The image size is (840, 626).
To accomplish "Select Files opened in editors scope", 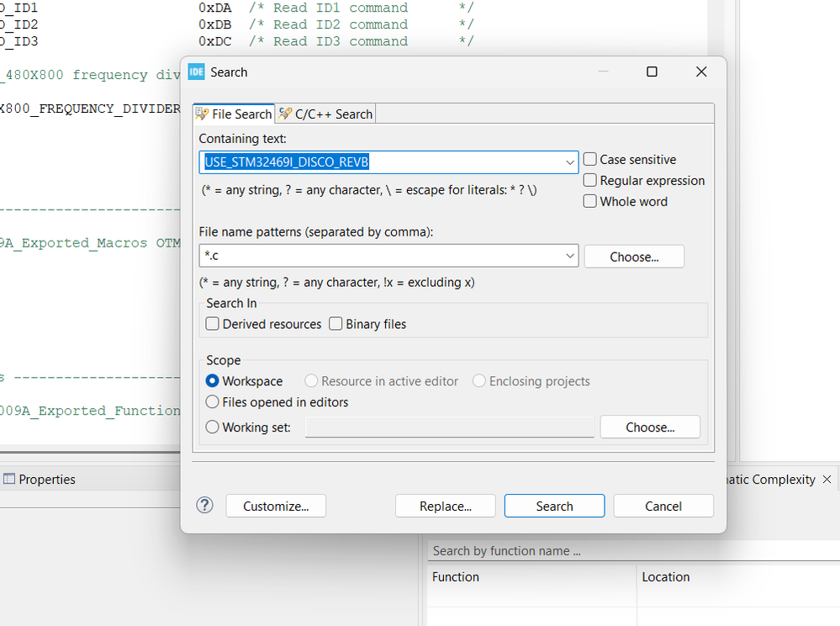I will click(212, 401).
